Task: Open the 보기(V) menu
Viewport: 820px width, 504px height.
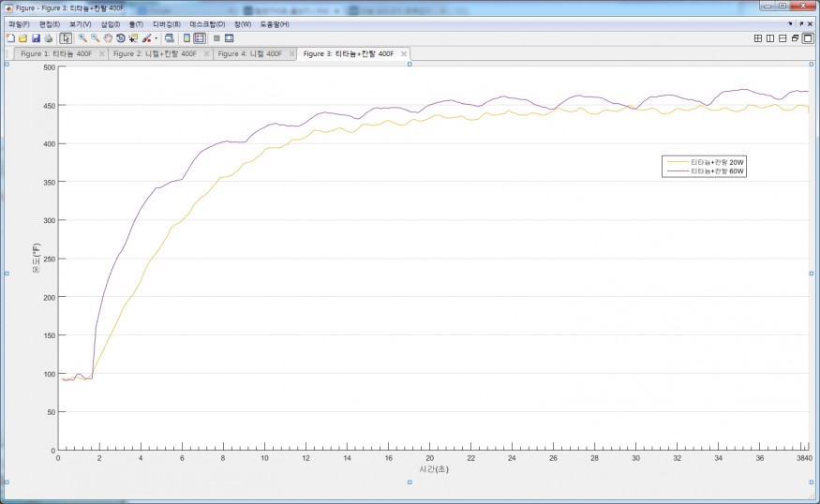Action: point(81,24)
